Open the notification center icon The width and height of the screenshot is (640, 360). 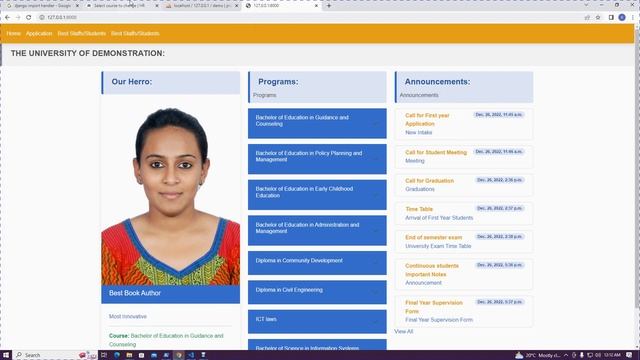629,355
